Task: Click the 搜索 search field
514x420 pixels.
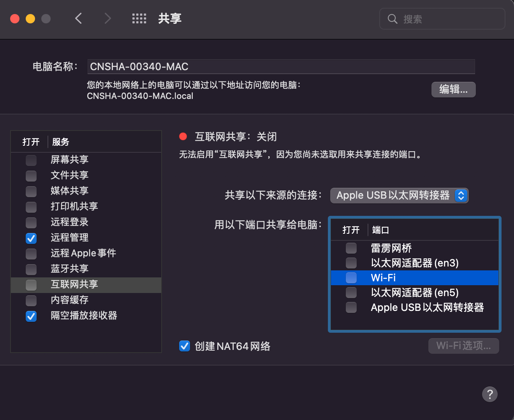Action: 442,19
